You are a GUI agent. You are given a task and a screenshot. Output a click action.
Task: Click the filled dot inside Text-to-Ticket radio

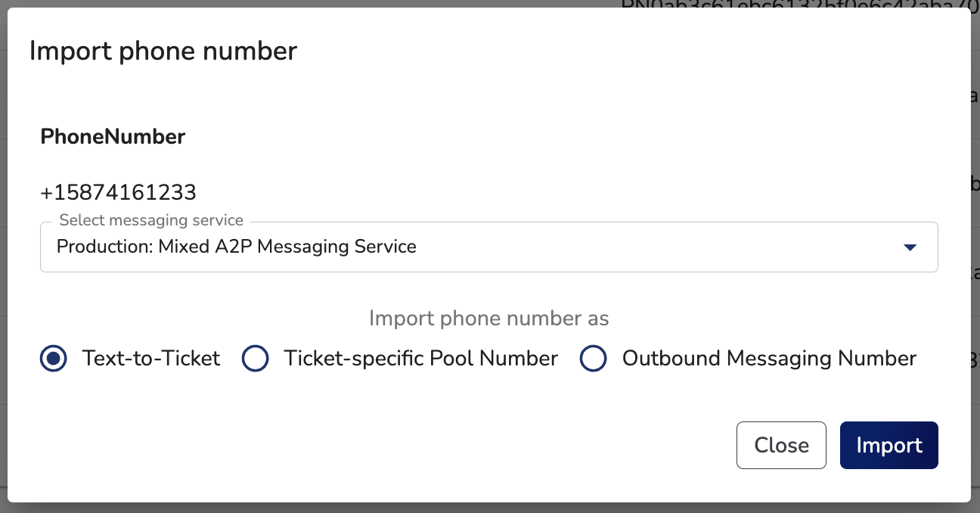click(x=53, y=359)
